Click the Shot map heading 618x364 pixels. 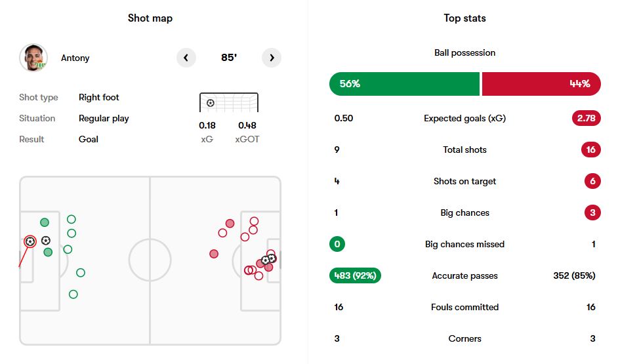click(x=150, y=18)
